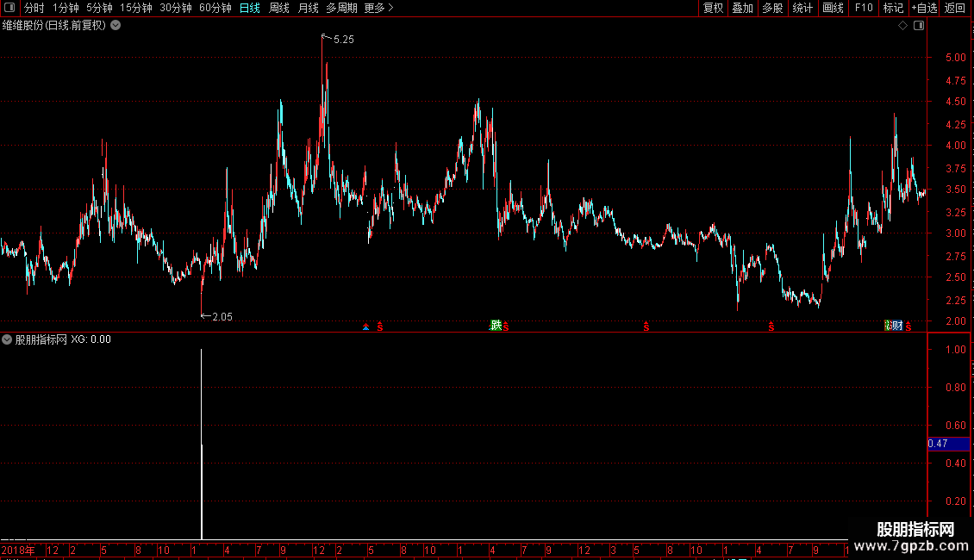This screenshot has width=974, height=560.
Task: Click the S marker next to 跌
Action: (x=506, y=327)
